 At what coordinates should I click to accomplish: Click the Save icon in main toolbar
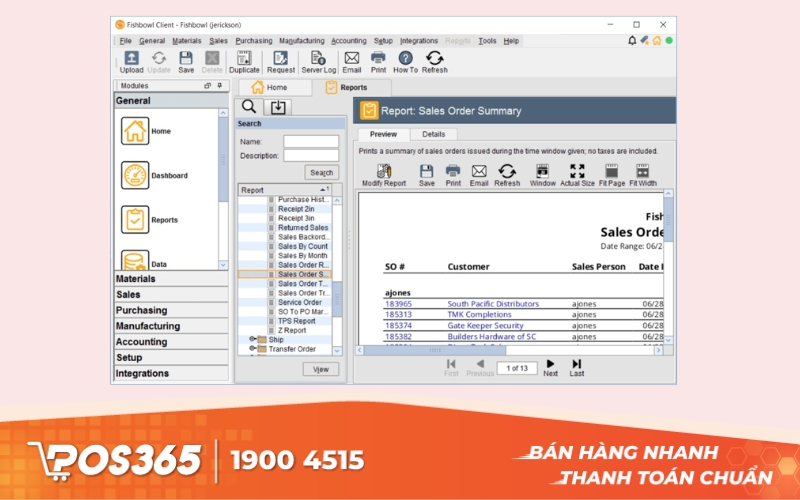[186, 58]
